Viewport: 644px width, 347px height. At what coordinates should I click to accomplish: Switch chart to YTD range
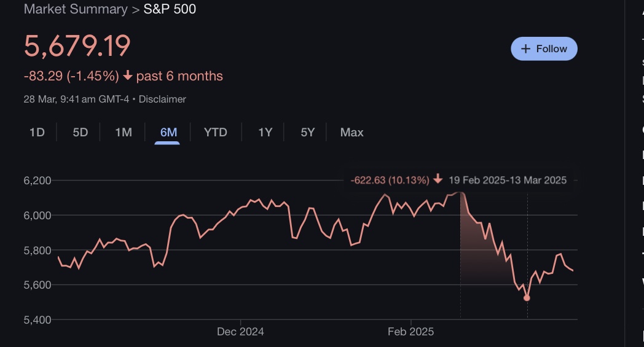(x=216, y=132)
